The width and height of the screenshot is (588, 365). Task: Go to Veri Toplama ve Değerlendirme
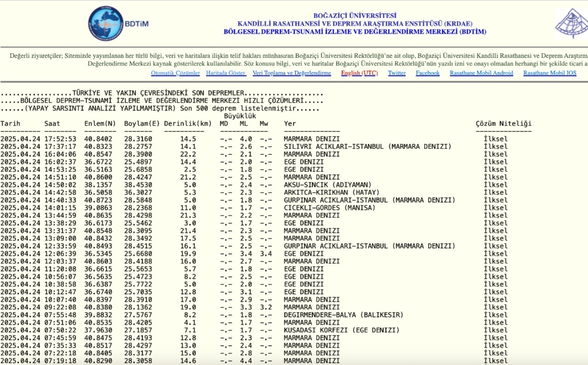coord(292,73)
